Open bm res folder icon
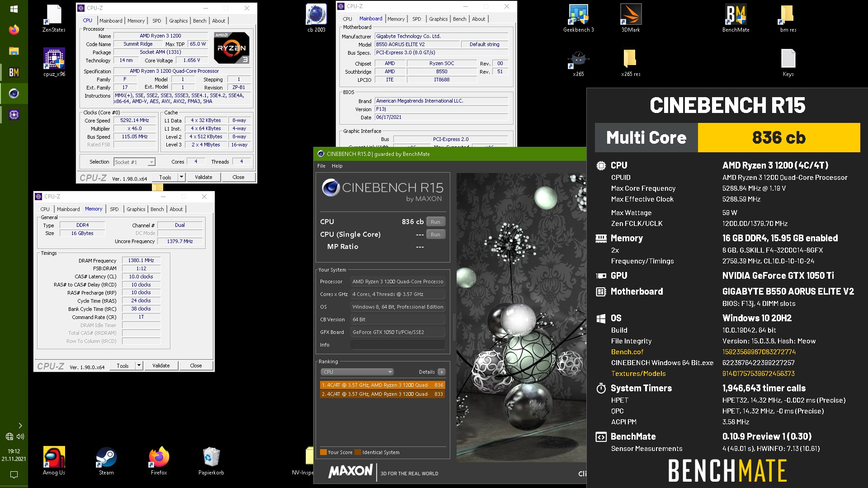The width and height of the screenshot is (868, 488). click(x=788, y=19)
